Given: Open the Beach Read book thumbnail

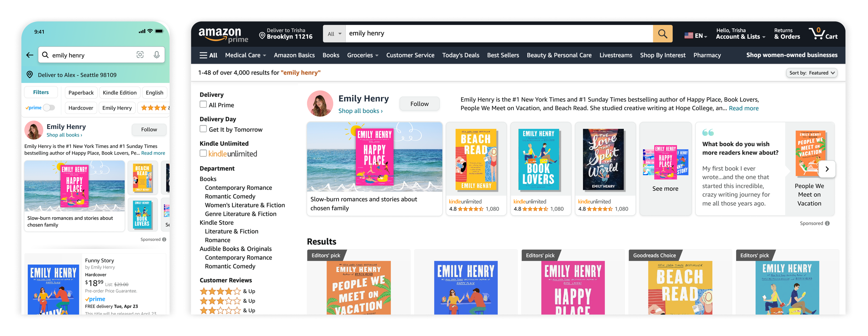Looking at the screenshot, I should [476, 159].
